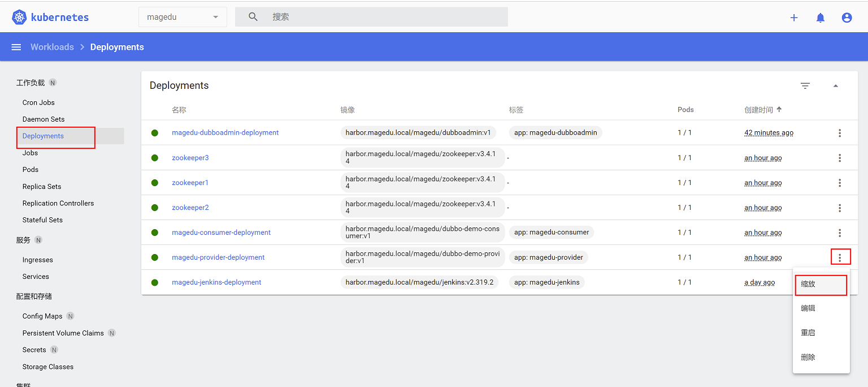Open actions menu for magedu-consumer-deployment row
Viewport: 868px width, 387px height.
point(840,233)
